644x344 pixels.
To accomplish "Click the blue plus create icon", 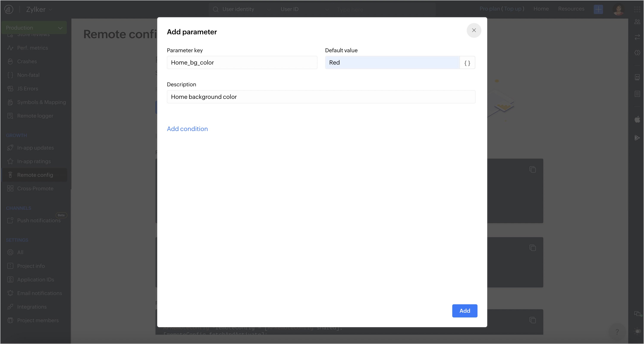I will tap(598, 9).
